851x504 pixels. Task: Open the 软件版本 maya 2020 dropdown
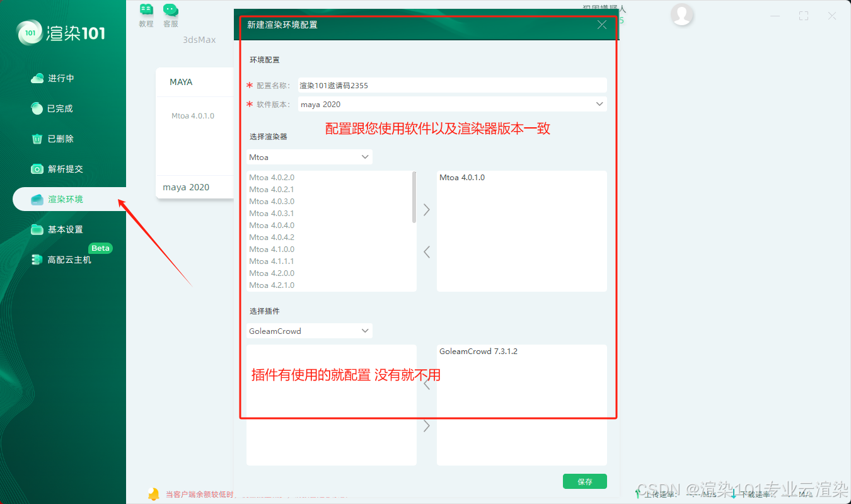click(453, 104)
